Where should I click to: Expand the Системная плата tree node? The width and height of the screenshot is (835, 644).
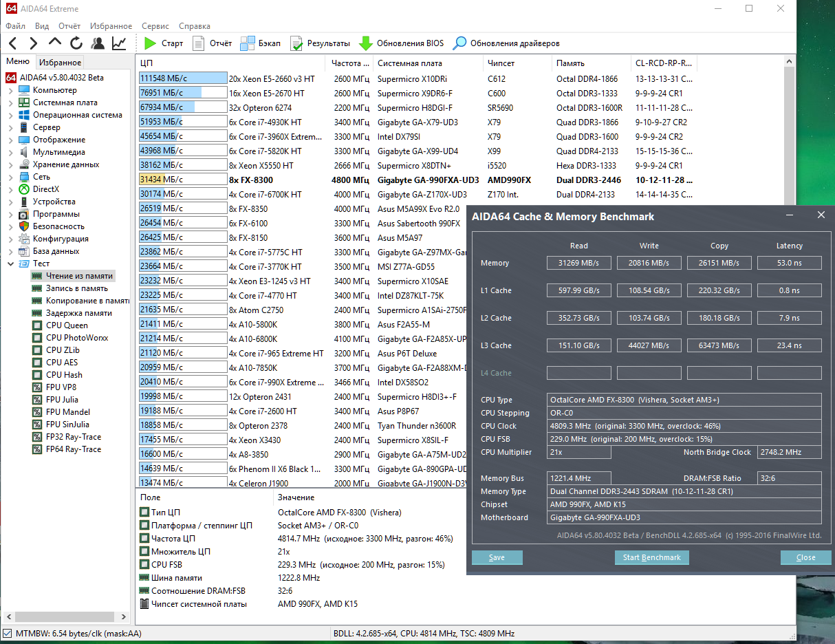point(10,103)
